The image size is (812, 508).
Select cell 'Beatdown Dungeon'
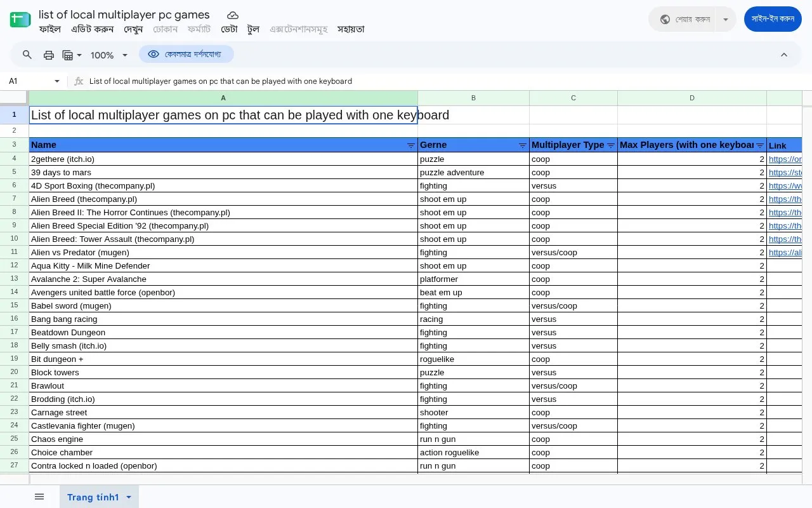click(x=223, y=333)
